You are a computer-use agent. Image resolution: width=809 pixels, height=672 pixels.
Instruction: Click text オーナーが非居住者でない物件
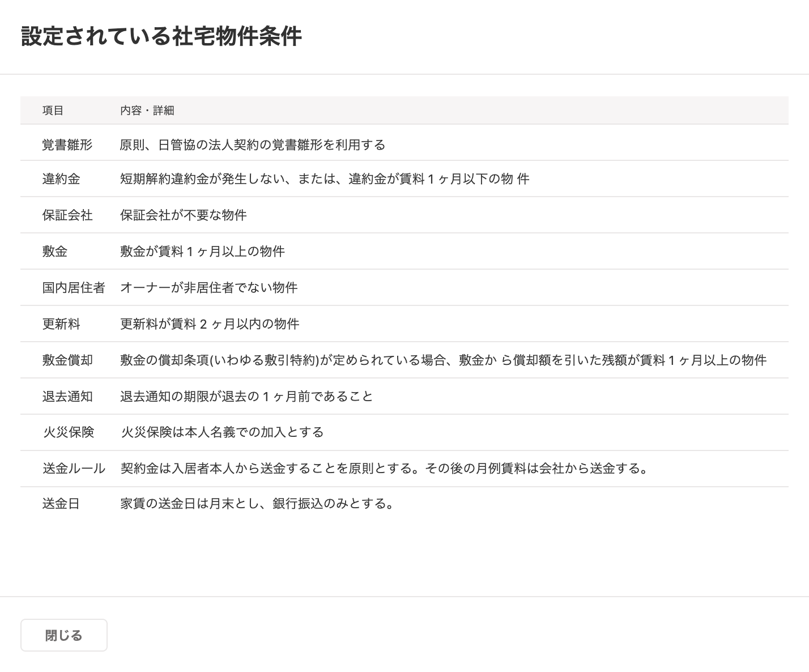209,288
